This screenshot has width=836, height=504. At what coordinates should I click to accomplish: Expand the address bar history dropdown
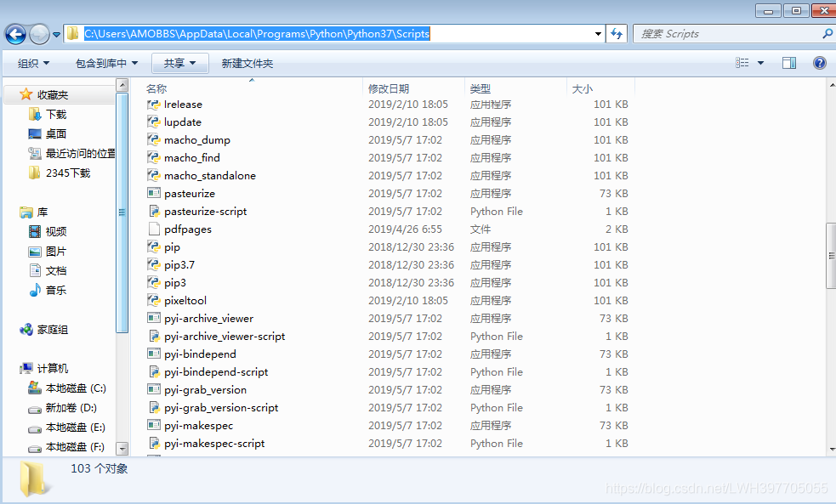pos(598,34)
